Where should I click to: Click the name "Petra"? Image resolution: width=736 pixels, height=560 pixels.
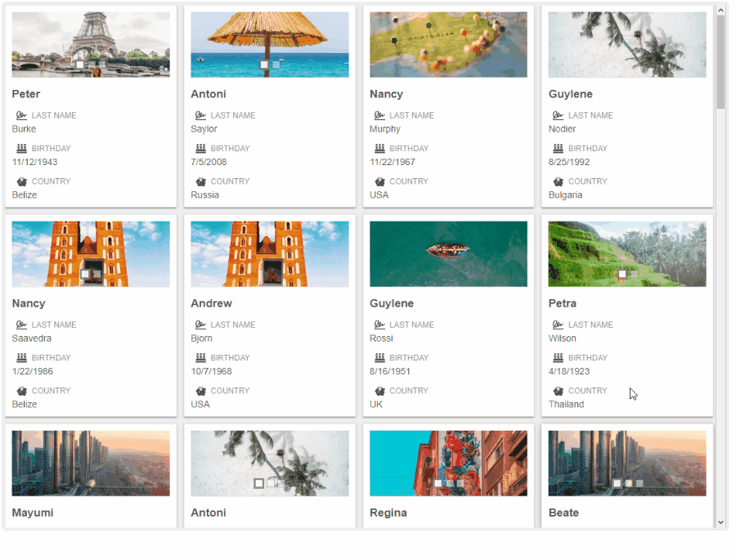[563, 303]
